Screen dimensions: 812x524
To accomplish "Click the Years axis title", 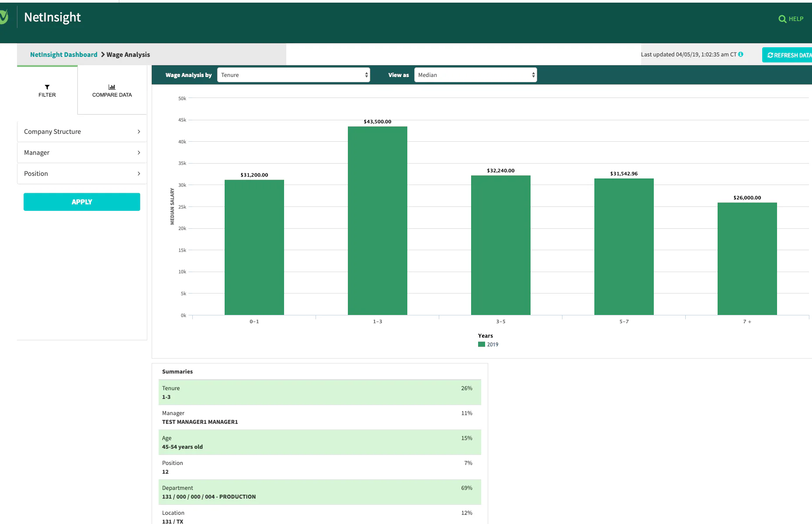I will point(486,336).
